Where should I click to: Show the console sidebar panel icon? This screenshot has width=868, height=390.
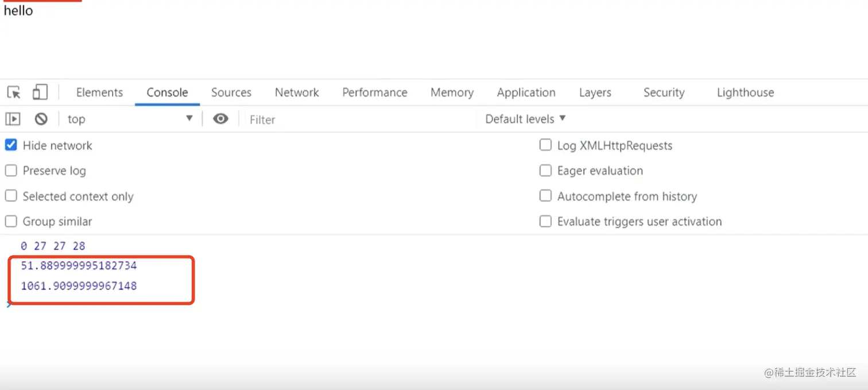pyautogui.click(x=13, y=119)
